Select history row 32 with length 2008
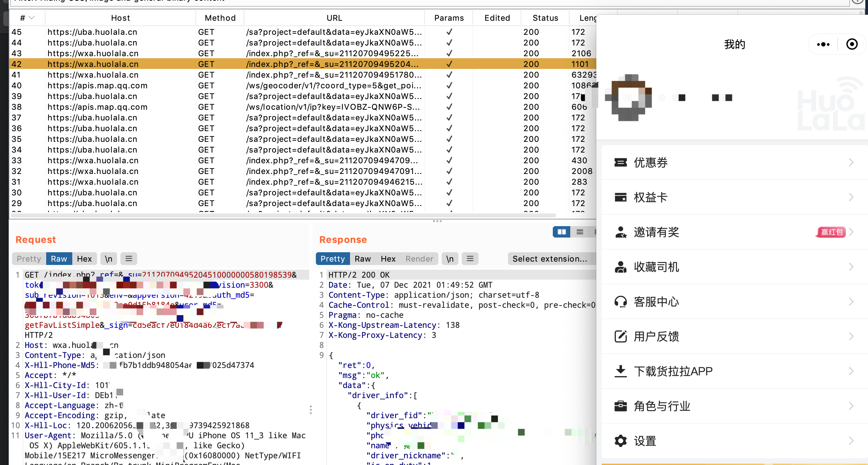868x465 pixels. click(x=302, y=171)
